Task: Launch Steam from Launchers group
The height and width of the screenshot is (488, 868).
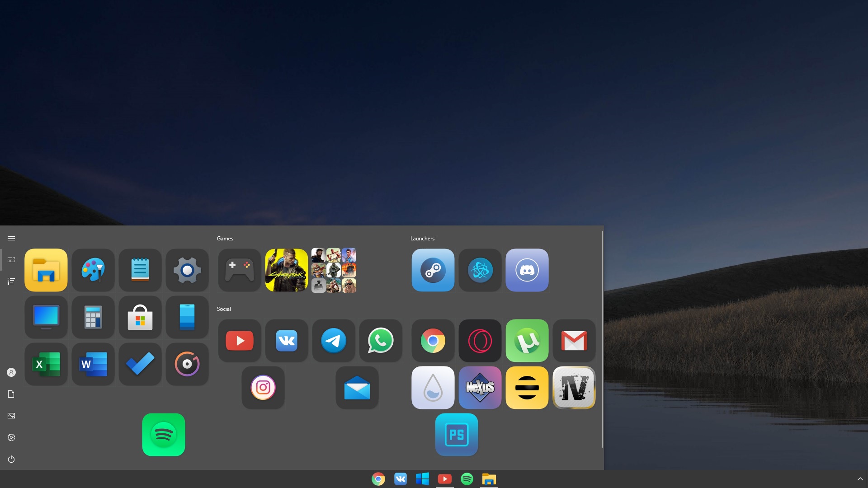Action: (433, 270)
